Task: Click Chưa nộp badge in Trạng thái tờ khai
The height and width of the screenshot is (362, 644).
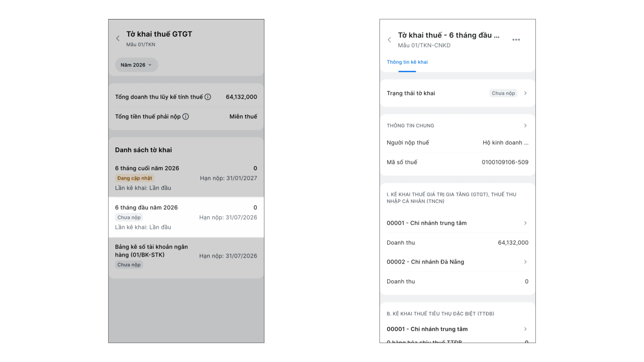Action: [503, 93]
